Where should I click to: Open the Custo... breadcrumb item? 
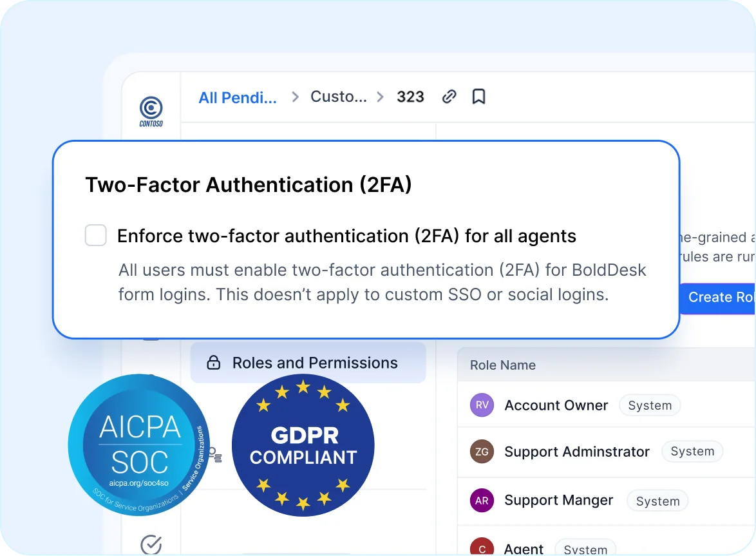339,97
